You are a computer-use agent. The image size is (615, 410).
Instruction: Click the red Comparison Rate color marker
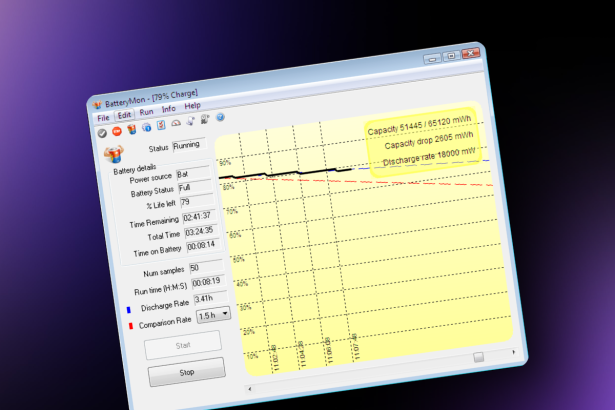pyautogui.click(x=131, y=326)
